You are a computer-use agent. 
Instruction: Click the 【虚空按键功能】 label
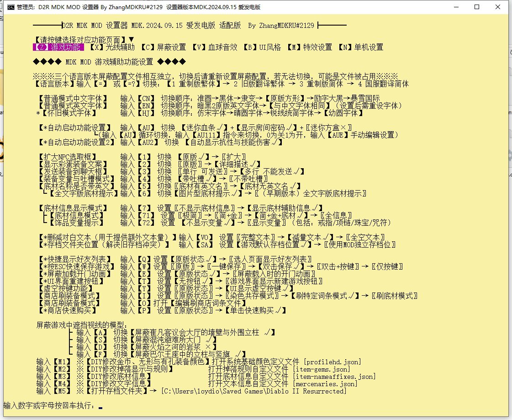[x=66, y=288]
